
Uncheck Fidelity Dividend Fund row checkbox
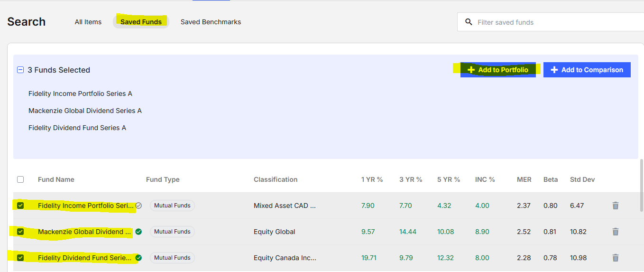(20, 258)
